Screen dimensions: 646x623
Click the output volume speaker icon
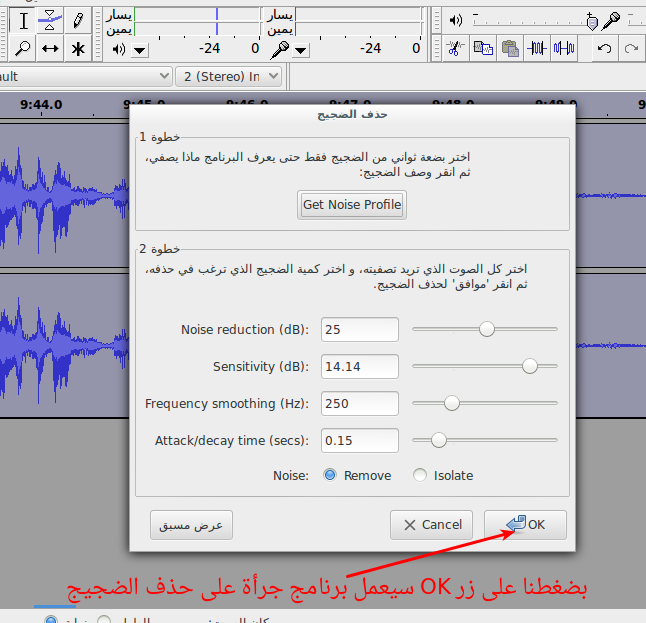point(456,20)
